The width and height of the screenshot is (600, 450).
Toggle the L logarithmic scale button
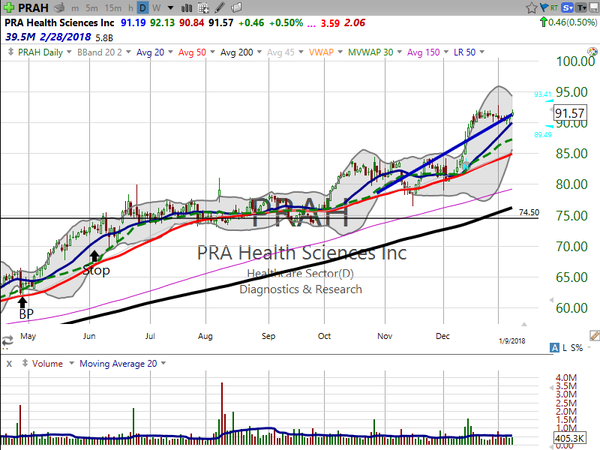[x=564, y=347]
